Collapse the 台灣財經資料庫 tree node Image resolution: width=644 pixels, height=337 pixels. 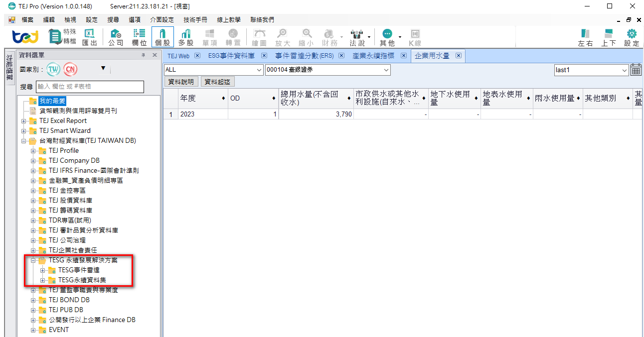pos(24,141)
